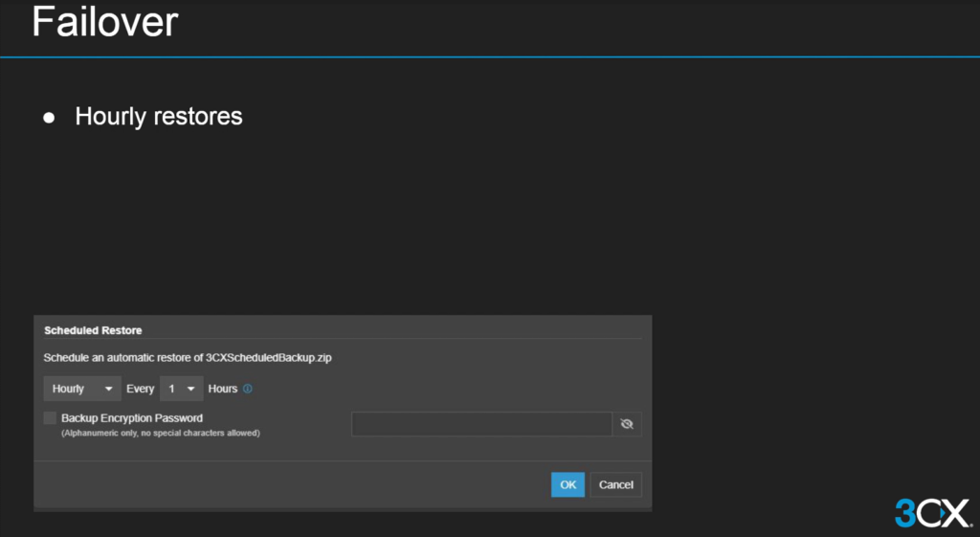This screenshot has width=980, height=537.
Task: Click the Backup Encryption Password label
Action: [132, 418]
